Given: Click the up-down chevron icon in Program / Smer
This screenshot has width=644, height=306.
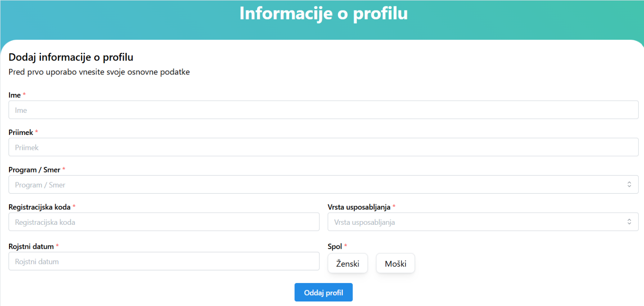Looking at the screenshot, I should coord(629,185).
